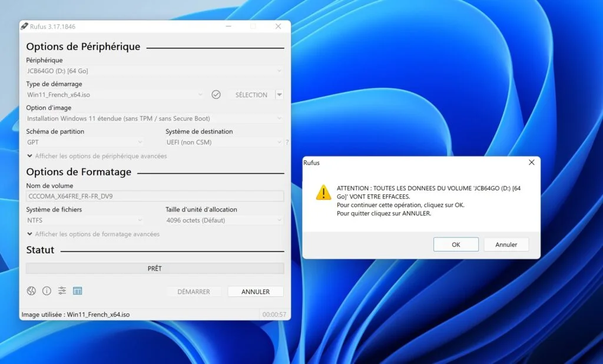Open the Périphérique dropdown JCB64GO
The height and width of the screenshot is (364, 603).
pyautogui.click(x=155, y=71)
